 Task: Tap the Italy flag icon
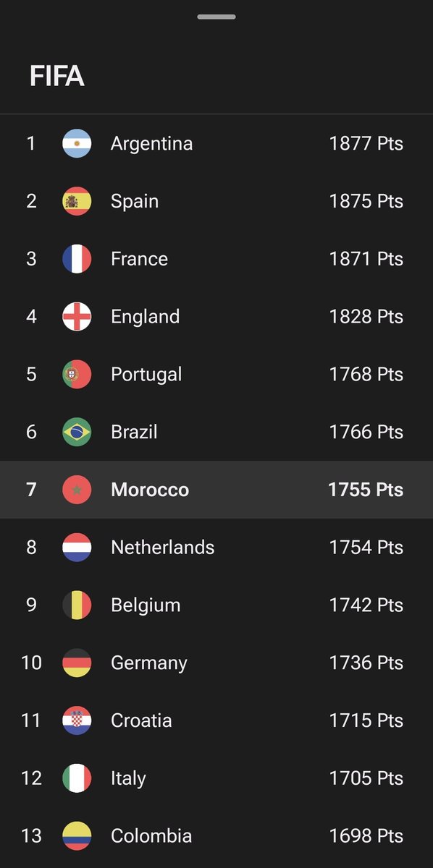coord(77,778)
